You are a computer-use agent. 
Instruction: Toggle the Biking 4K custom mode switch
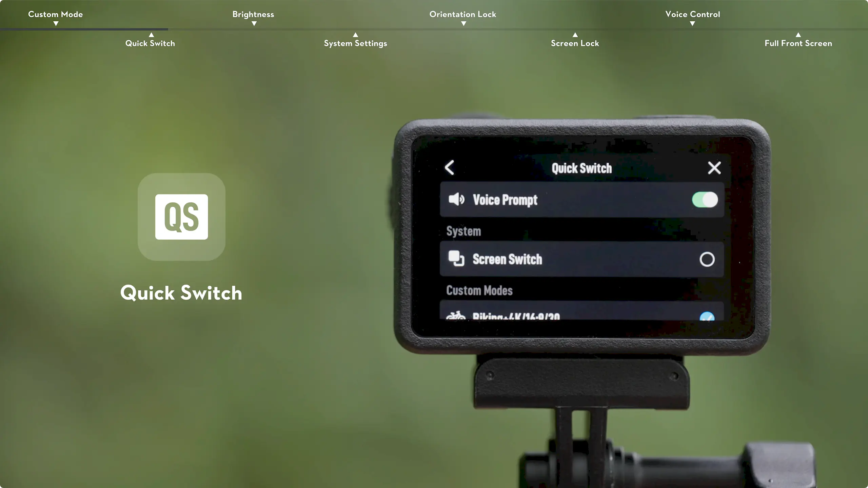(707, 316)
